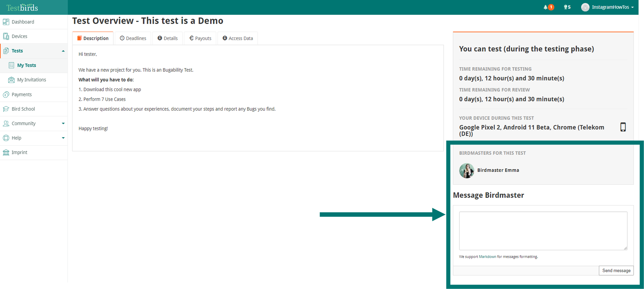This screenshot has width=644, height=289.
Task: Go to Dashboard page
Action: click(23, 22)
